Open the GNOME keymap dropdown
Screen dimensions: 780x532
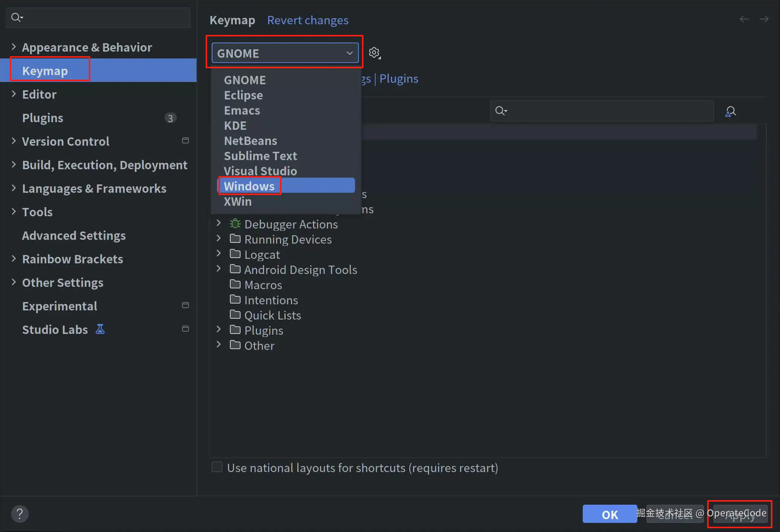click(x=285, y=53)
